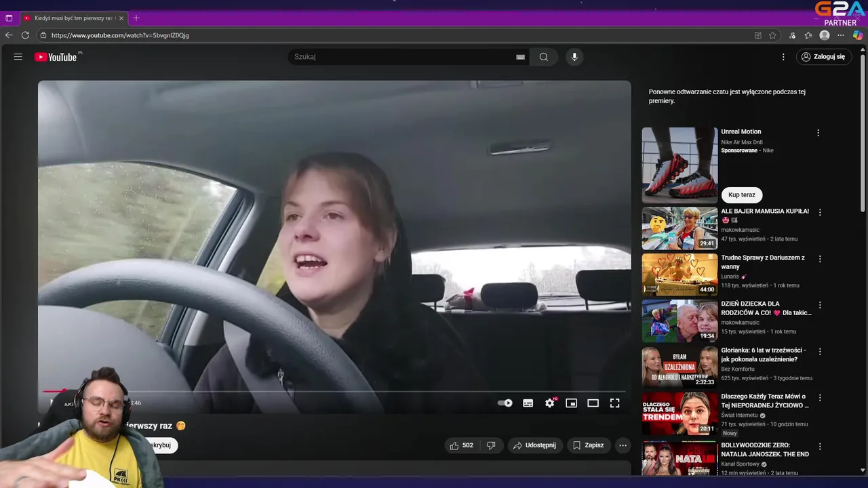Open the tab actions menu icon
Viewport: 868px width, 488px height.
(x=9, y=18)
